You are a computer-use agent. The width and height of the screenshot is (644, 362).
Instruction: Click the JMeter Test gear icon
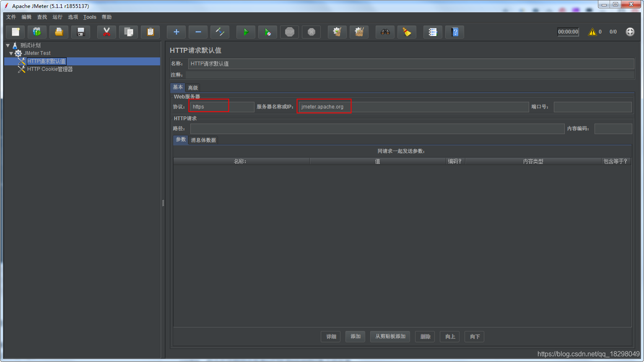click(x=18, y=53)
